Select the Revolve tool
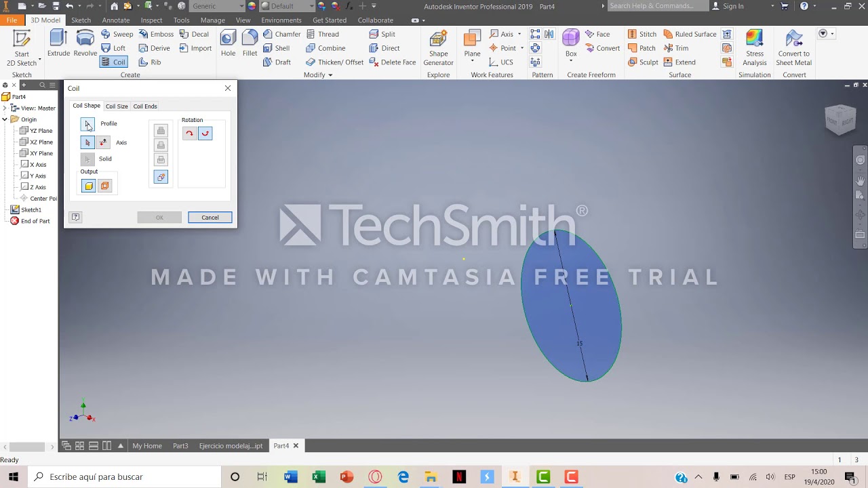Screen dimensions: 868x488 tap(85, 43)
